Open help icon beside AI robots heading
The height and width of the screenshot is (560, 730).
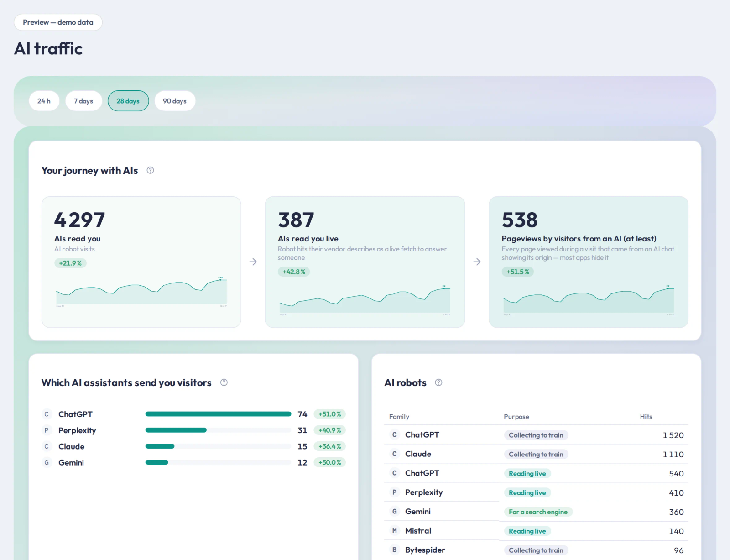click(x=438, y=382)
